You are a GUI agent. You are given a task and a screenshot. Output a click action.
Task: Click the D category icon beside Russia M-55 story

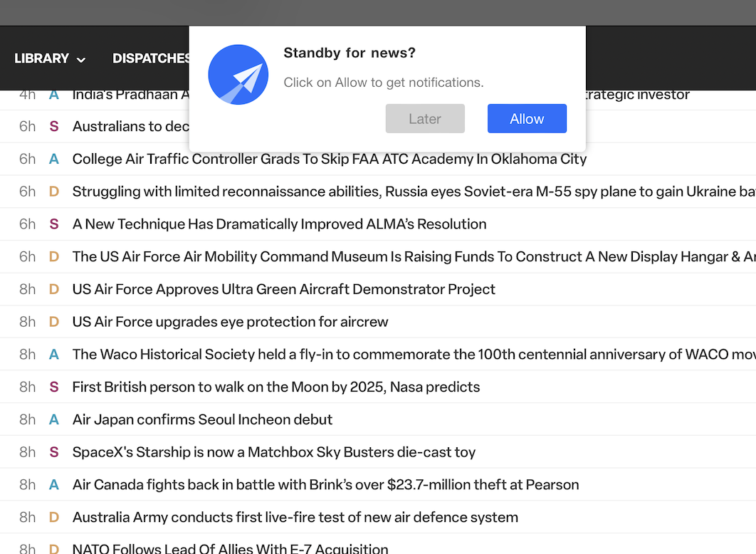coord(54,192)
